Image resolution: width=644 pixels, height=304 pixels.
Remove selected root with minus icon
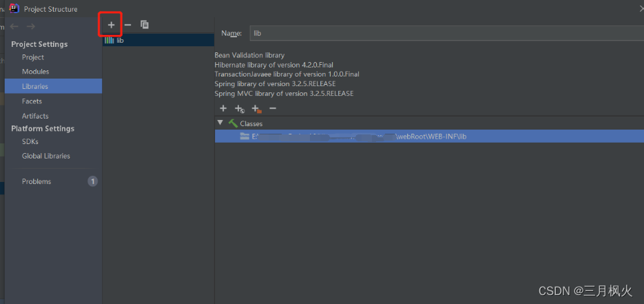tap(273, 108)
